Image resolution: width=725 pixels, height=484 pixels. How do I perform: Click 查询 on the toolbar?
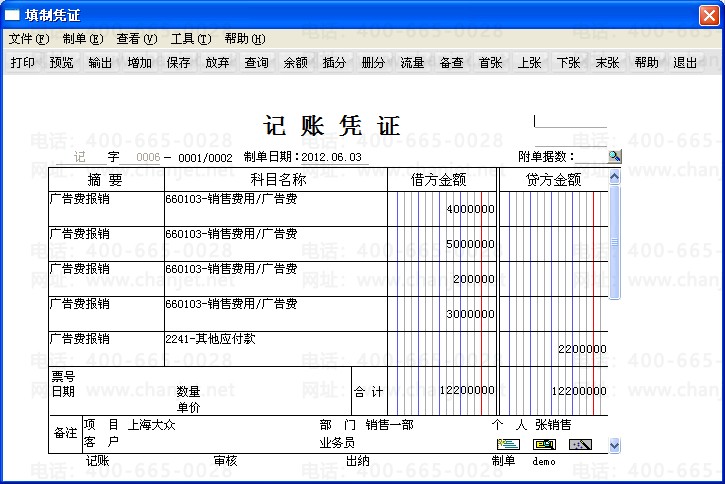[x=257, y=62]
